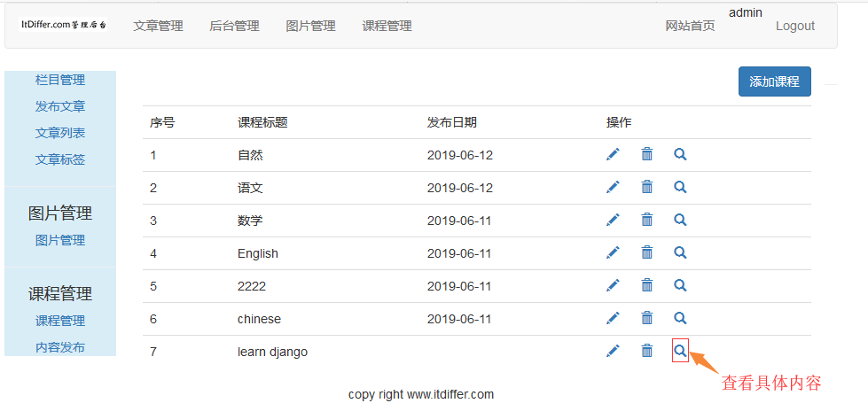Select 课程管理 in top navbar
Viewport: 868px width, 411px height.
[x=387, y=26]
